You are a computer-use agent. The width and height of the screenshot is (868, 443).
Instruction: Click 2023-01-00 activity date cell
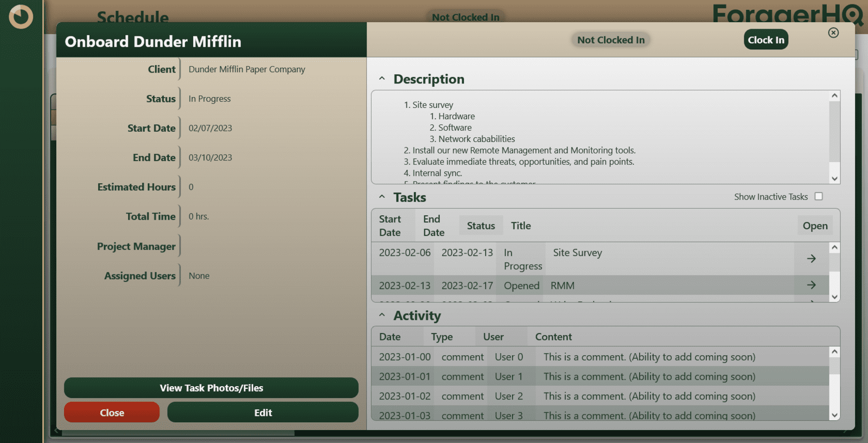coord(405,357)
